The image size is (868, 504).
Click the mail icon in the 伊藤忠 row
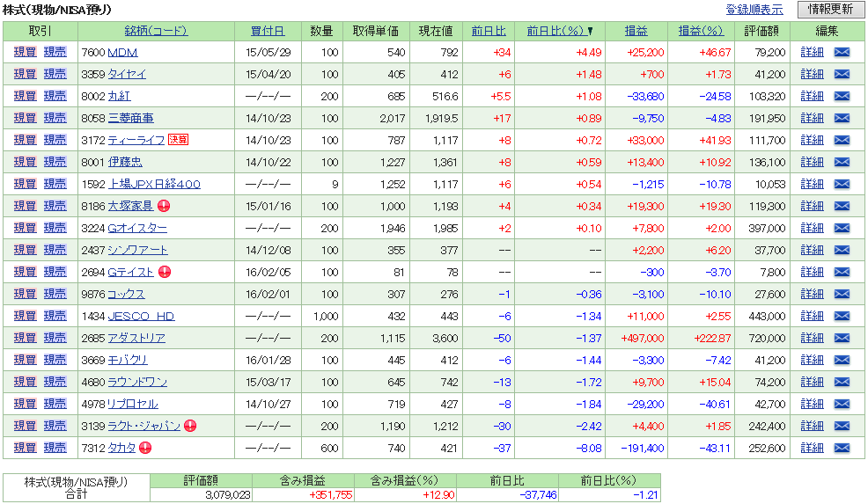pos(842,162)
